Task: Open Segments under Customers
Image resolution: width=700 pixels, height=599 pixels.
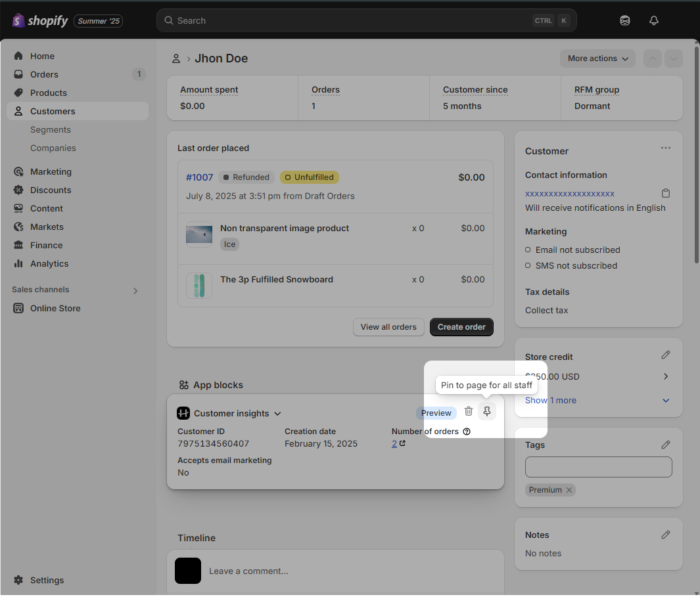Action: point(51,129)
